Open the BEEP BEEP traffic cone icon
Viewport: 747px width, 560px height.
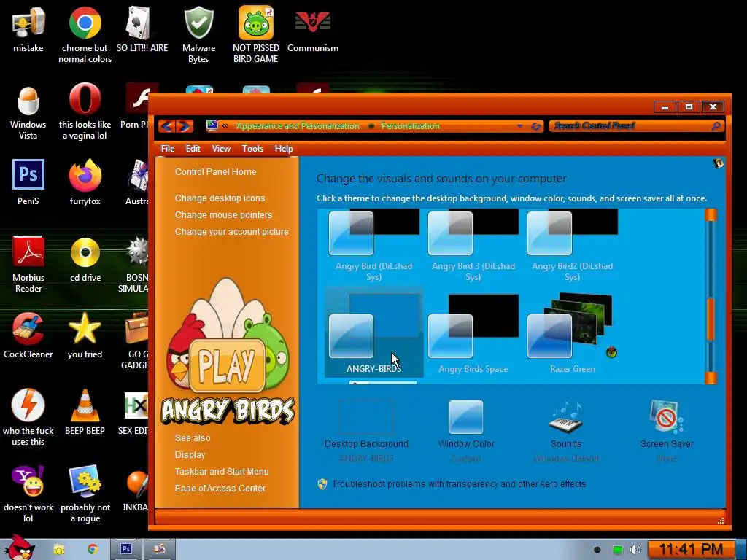click(85, 412)
